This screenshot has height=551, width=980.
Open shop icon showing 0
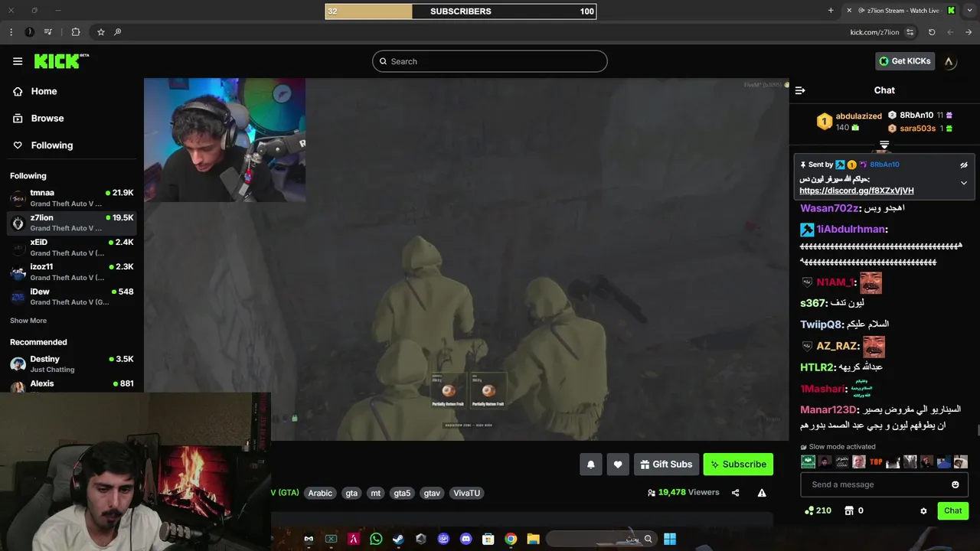(854, 510)
